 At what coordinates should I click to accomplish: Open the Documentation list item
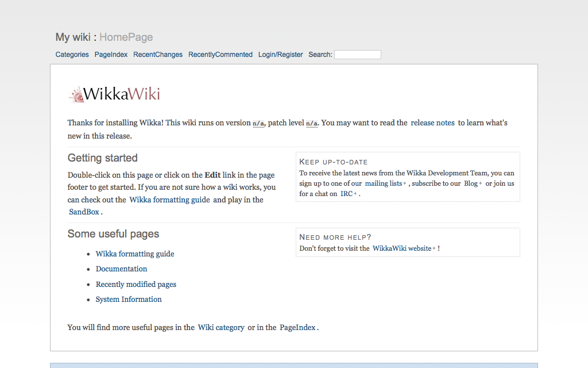[x=121, y=269]
